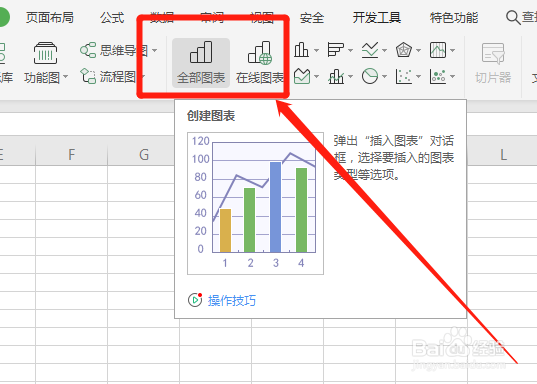Switch to the 特色功能 tab
Image resolution: width=537 pixels, height=384 pixels.
coord(454,17)
